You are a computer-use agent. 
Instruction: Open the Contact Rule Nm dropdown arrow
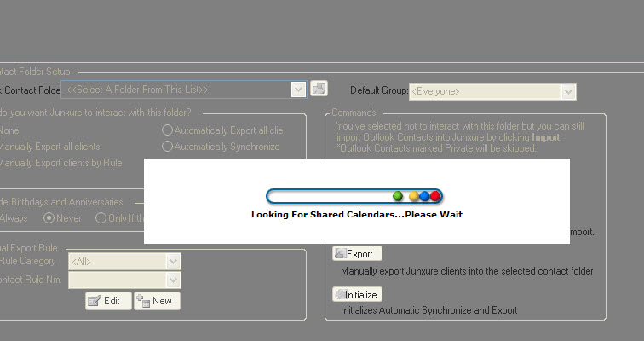coord(173,280)
